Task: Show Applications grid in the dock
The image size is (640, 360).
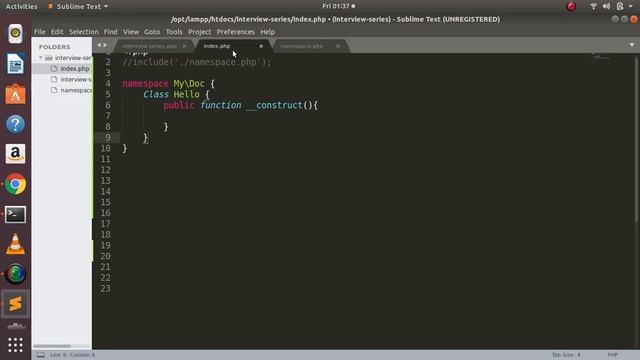Action: 15,345
